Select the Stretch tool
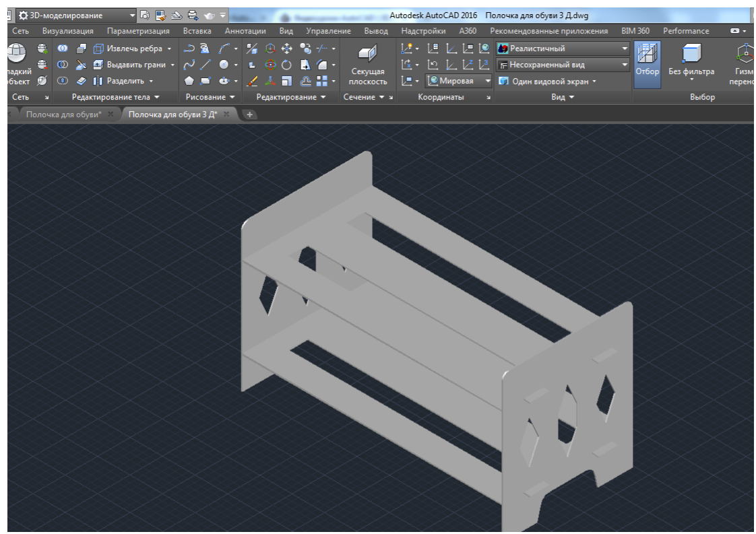The width and height of the screenshot is (756, 534). 305,65
